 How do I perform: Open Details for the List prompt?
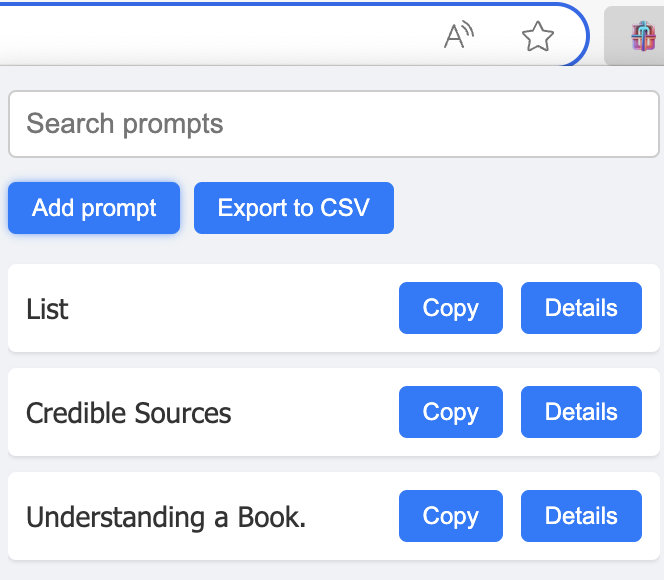[x=581, y=308]
